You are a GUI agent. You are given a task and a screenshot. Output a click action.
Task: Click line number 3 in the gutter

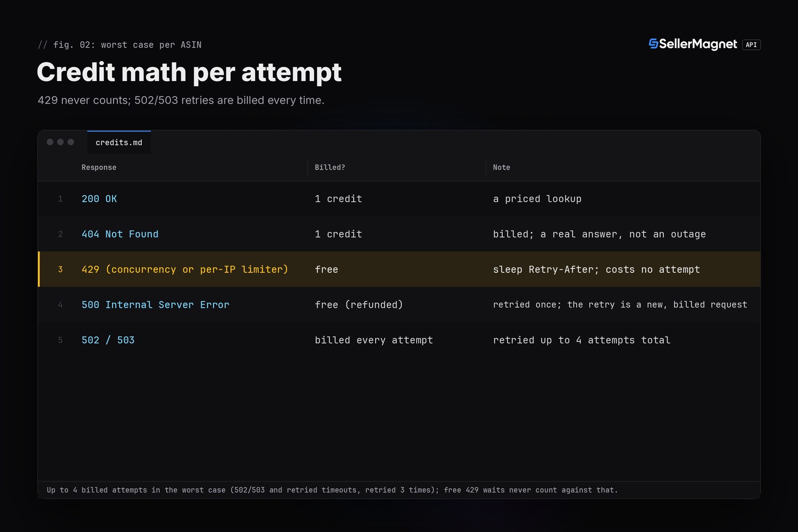pos(60,269)
